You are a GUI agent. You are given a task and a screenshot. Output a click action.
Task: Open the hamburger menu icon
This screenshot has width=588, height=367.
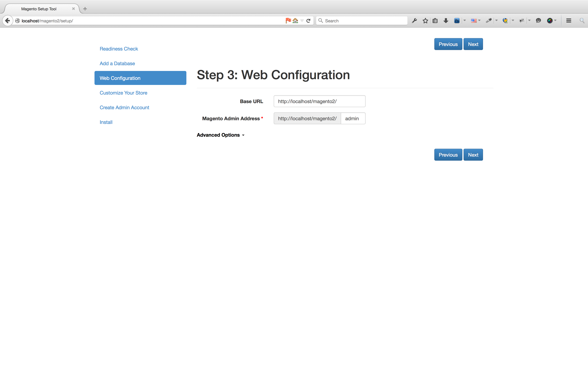569,21
